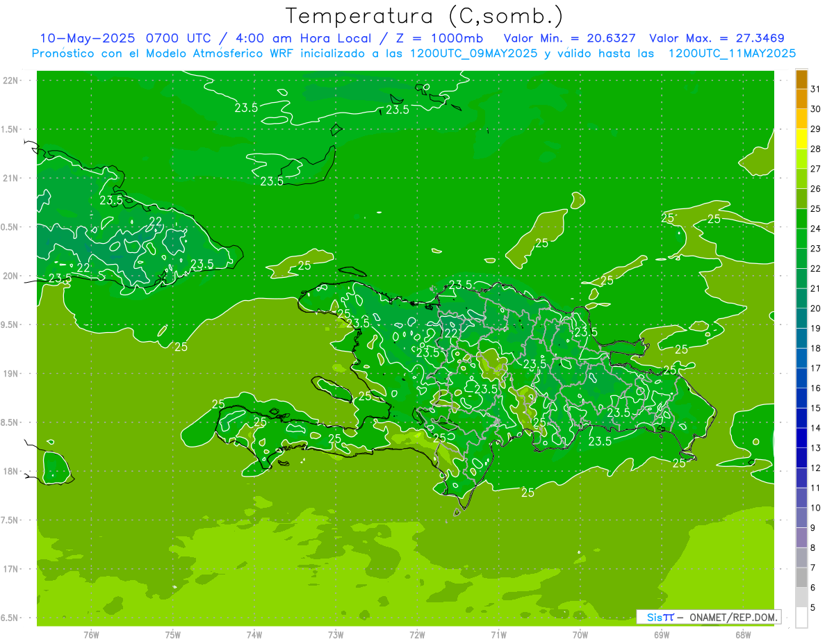Image resolution: width=834 pixels, height=644 pixels.
Task: Click the legend value 8
Action: [813, 548]
